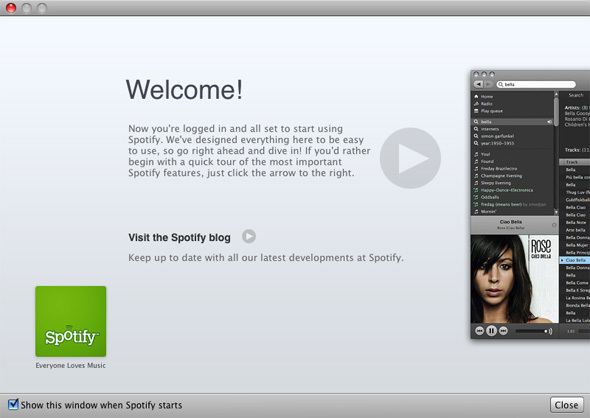Select Home in the preview sidebar
The width and height of the screenshot is (590, 418).
click(484, 96)
